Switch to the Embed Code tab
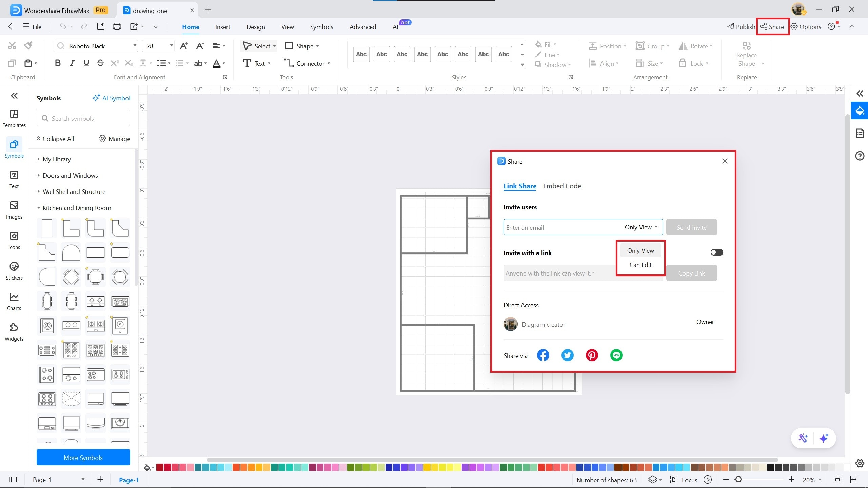 [562, 186]
